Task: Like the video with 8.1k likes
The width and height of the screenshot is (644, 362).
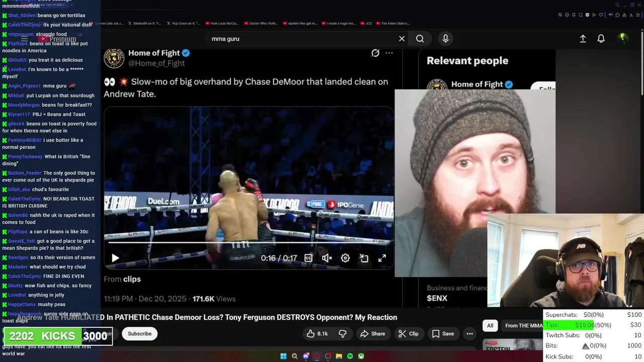Action: [x=317, y=333]
